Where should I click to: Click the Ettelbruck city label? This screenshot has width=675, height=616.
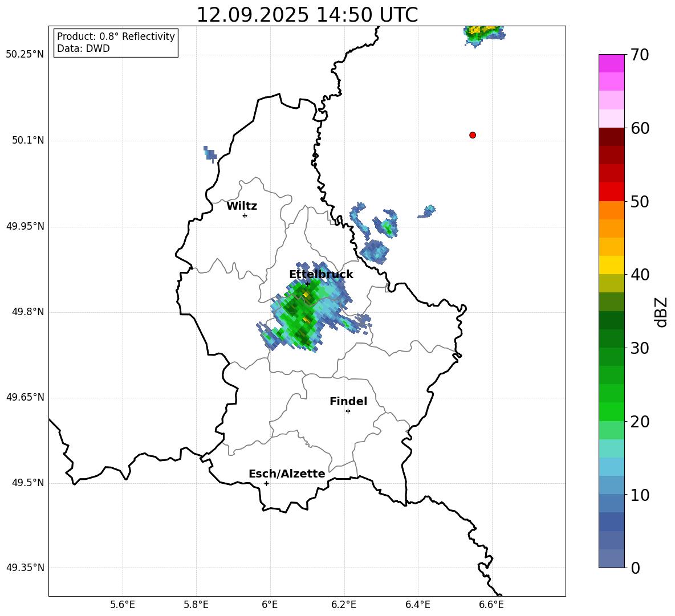tap(321, 275)
